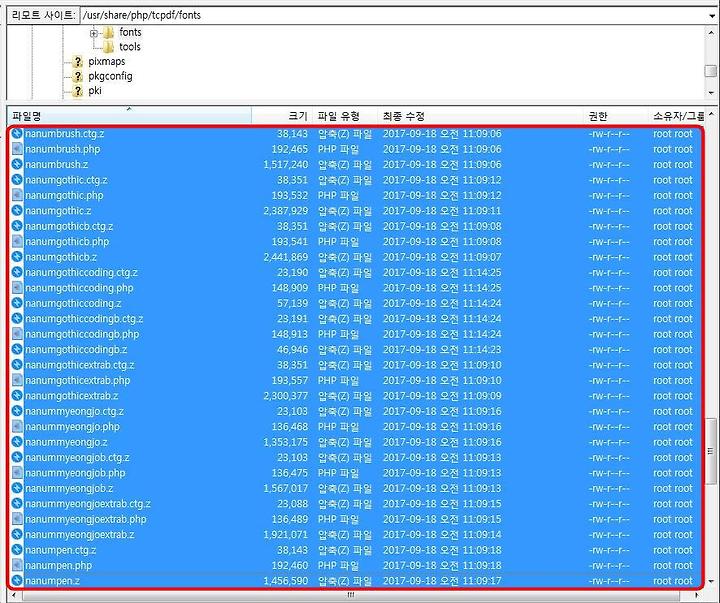Click the icon beside nanumgothiccoding.php
The height and width of the screenshot is (603, 720).
pos(17,288)
